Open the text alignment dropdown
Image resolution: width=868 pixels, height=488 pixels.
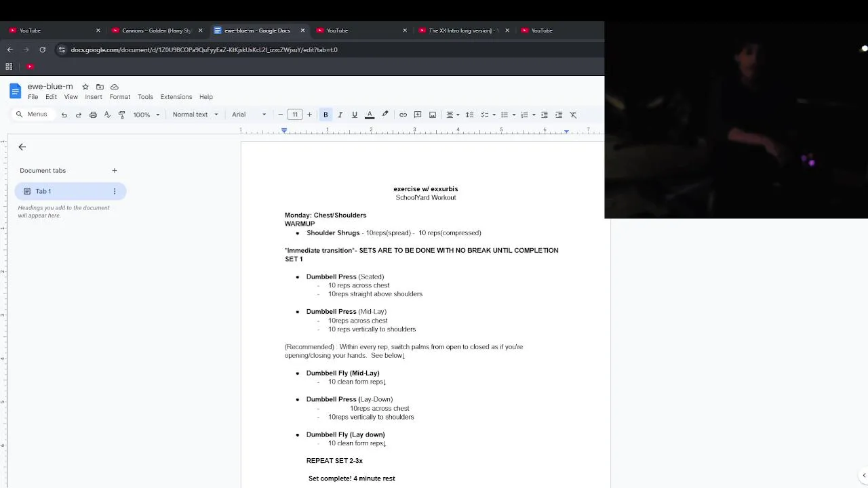tap(452, 115)
